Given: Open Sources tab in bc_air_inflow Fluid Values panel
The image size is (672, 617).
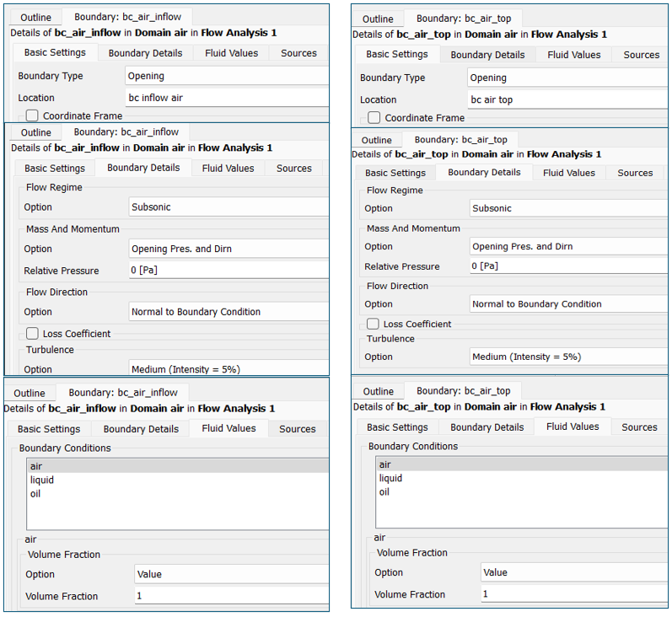Looking at the screenshot, I should pyautogui.click(x=298, y=429).
